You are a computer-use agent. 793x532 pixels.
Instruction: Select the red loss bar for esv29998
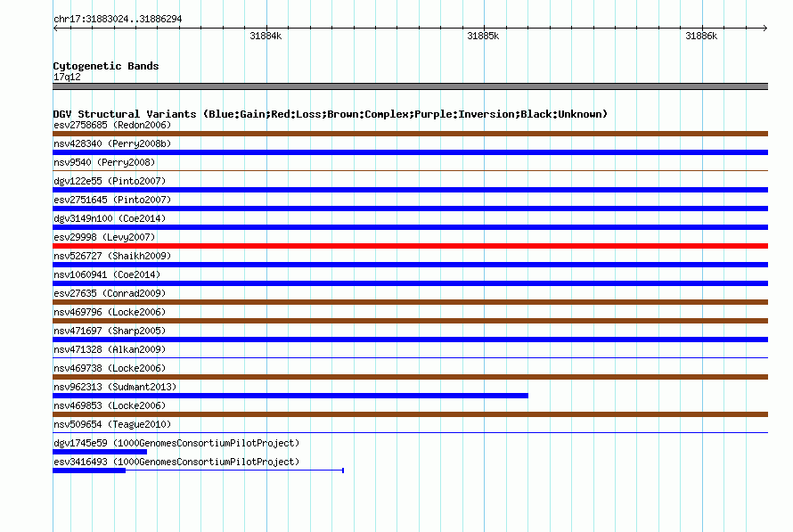[x=410, y=246]
